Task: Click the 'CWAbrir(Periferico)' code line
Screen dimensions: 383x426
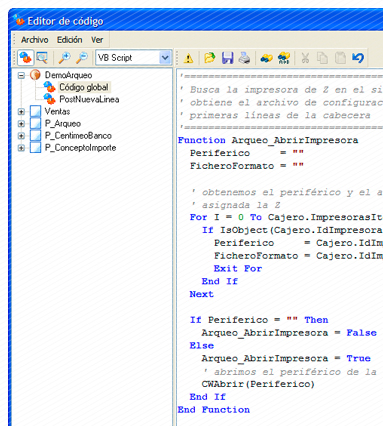Action: tap(258, 384)
